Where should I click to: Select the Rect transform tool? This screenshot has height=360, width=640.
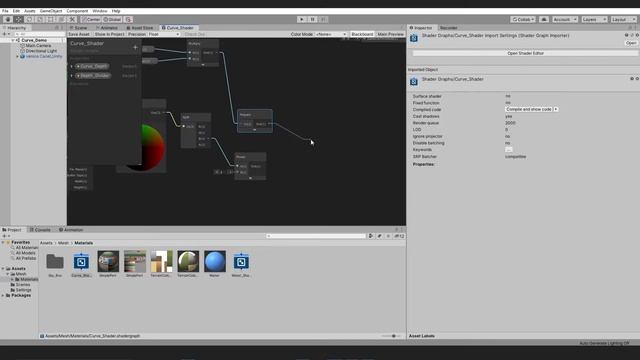click(51, 19)
